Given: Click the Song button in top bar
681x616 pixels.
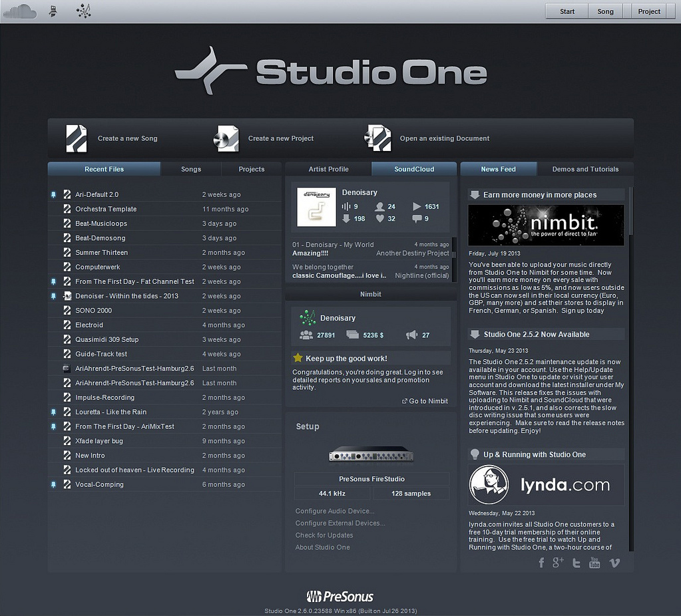Looking at the screenshot, I should tap(605, 11).
